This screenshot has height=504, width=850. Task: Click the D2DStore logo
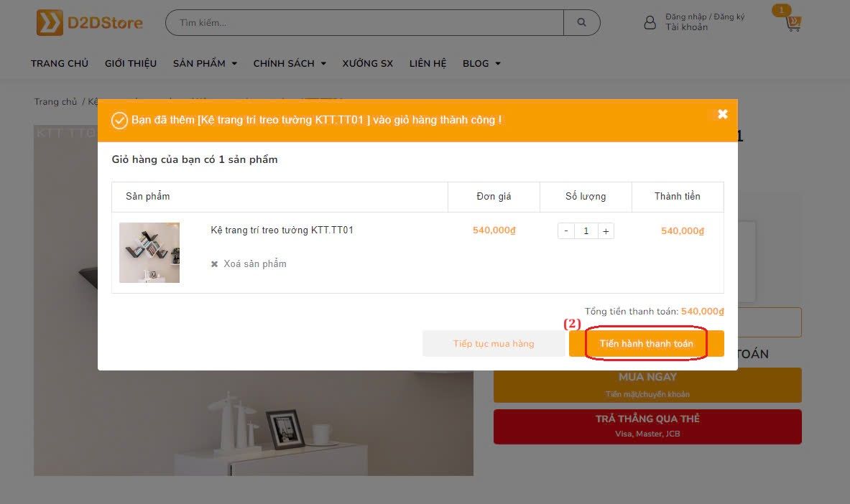90,23
